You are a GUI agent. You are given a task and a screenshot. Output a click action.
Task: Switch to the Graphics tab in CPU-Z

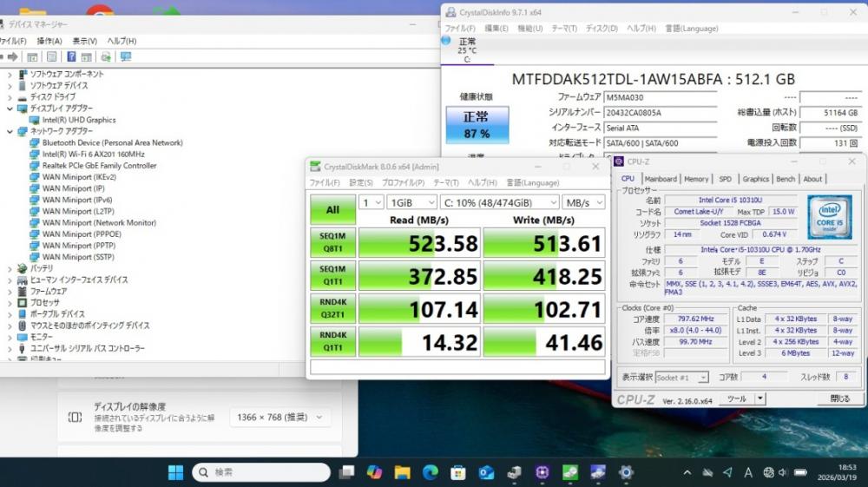point(756,179)
